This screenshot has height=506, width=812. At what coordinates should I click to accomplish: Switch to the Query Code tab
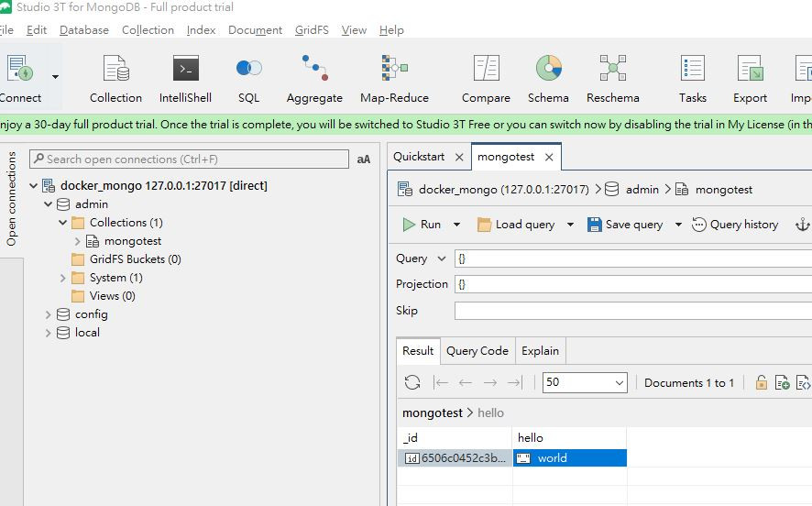[477, 351]
